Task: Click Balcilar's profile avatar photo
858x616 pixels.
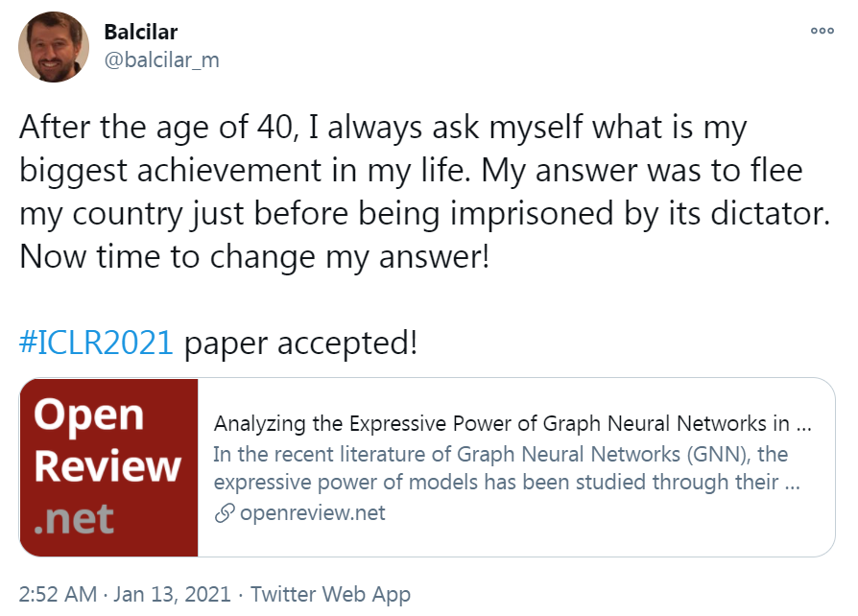Action: (54, 47)
